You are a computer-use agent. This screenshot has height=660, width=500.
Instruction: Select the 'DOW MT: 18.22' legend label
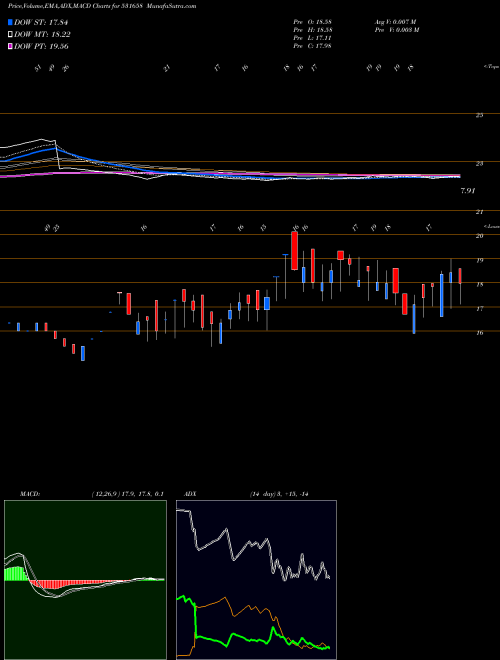pos(42,35)
